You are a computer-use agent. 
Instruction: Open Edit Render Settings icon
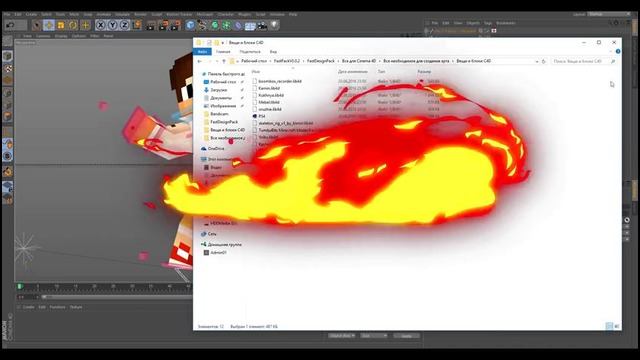[x=176, y=25]
